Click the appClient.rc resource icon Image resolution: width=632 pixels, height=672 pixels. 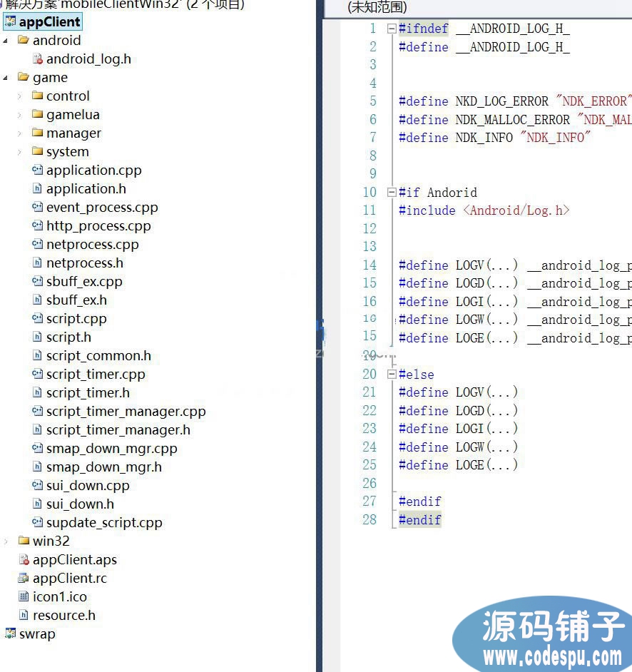click(x=23, y=578)
